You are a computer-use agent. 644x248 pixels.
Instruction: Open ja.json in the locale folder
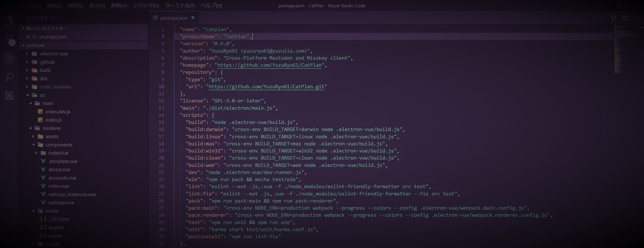pyautogui.click(x=55, y=236)
